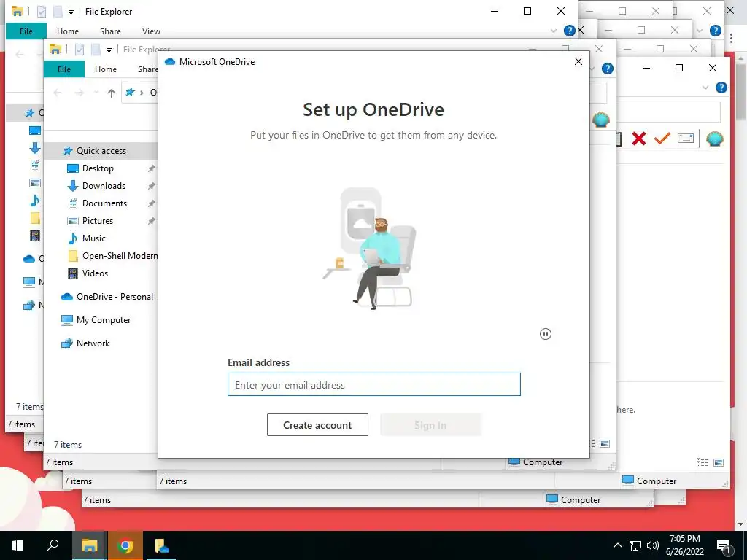Open the View tab in the back File Explorer window

[x=151, y=31]
